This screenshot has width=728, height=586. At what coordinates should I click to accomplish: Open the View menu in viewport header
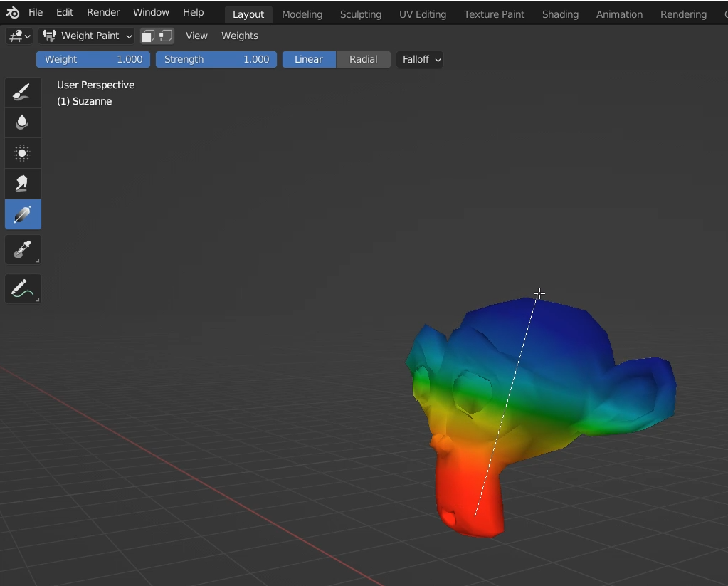point(196,36)
